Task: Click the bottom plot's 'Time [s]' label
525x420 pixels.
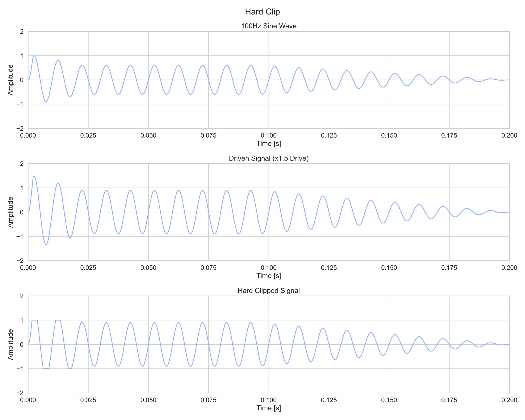Action: tap(269, 408)
